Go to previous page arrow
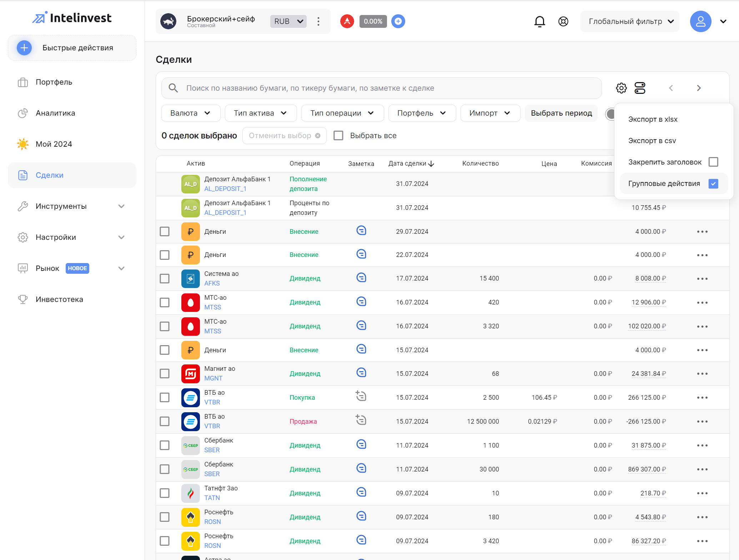 pyautogui.click(x=671, y=88)
